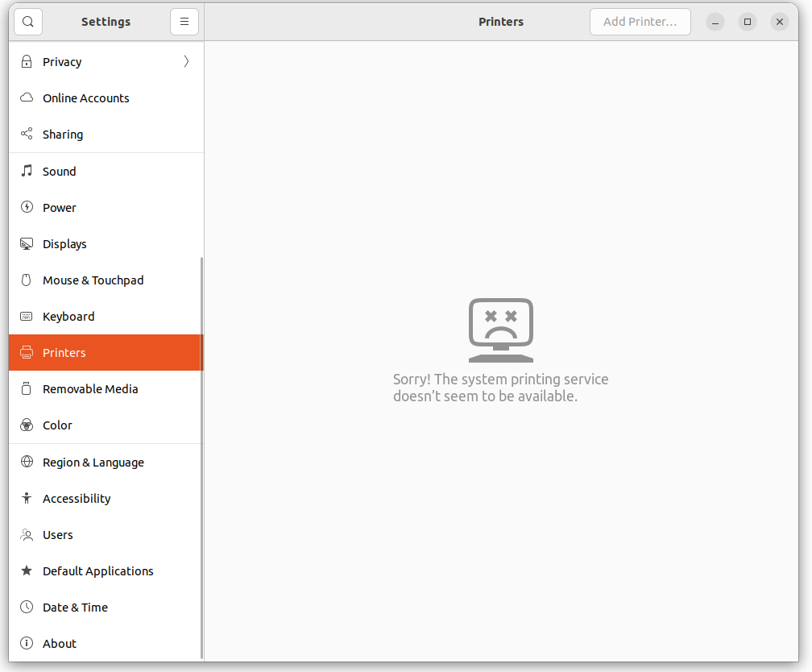Close the Settings window

click(x=780, y=22)
